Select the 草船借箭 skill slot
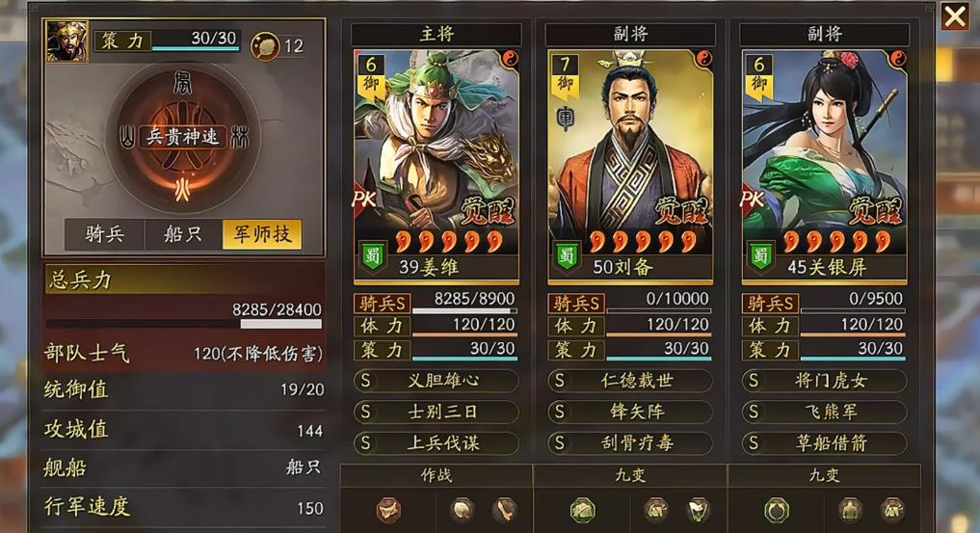980x533 pixels. click(824, 443)
